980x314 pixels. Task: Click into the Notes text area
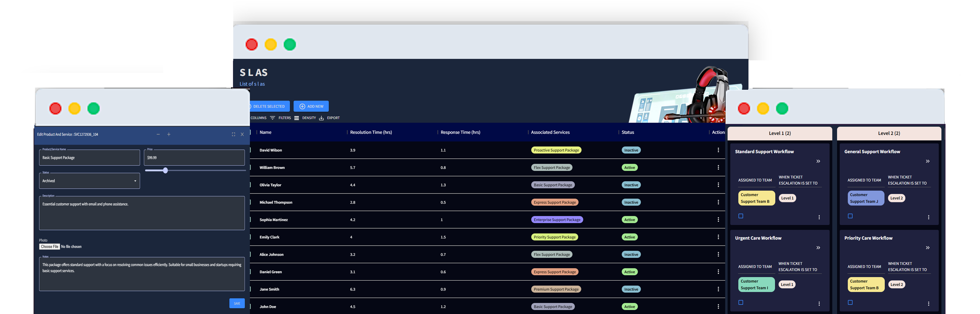(x=142, y=274)
